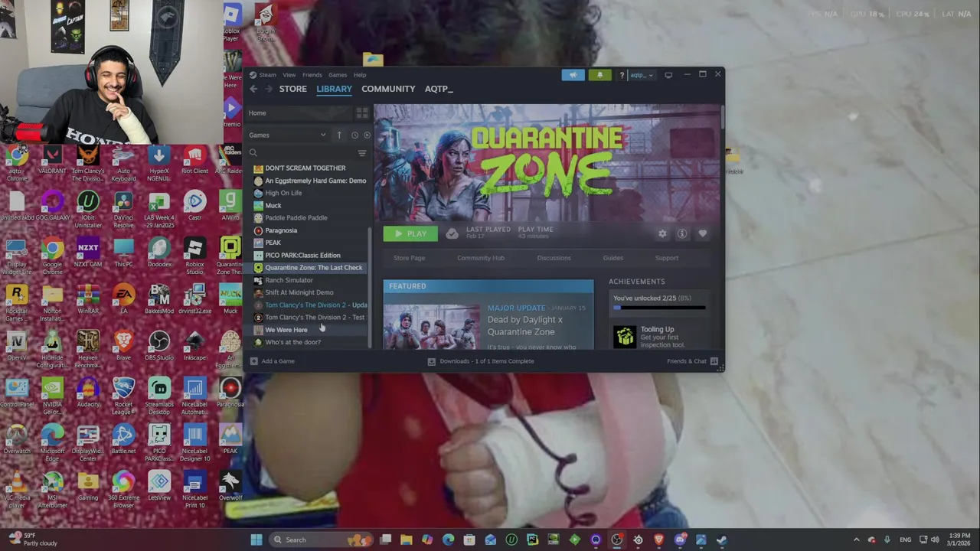Open Friends & Chat panel
Image resolution: width=980 pixels, height=551 pixels.
(x=692, y=361)
